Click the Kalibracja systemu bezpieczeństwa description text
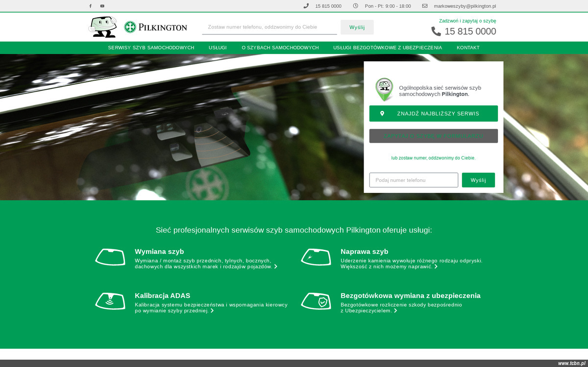Image resolution: width=588 pixels, height=367 pixels. pos(211,308)
